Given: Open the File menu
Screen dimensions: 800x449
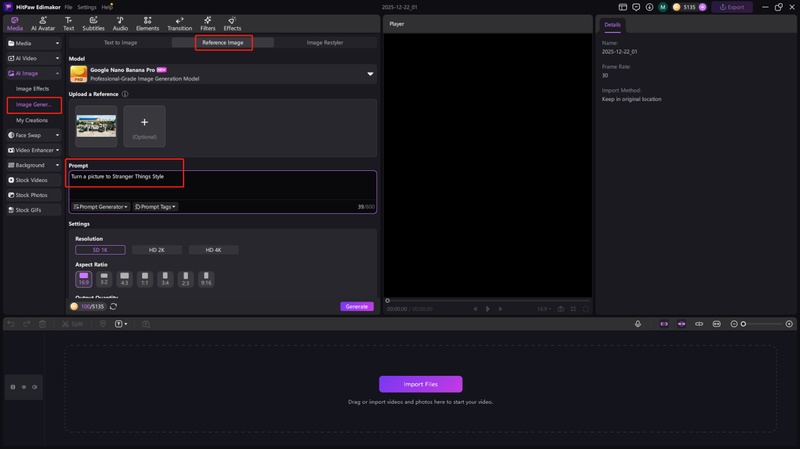Looking at the screenshot, I should 68,7.
